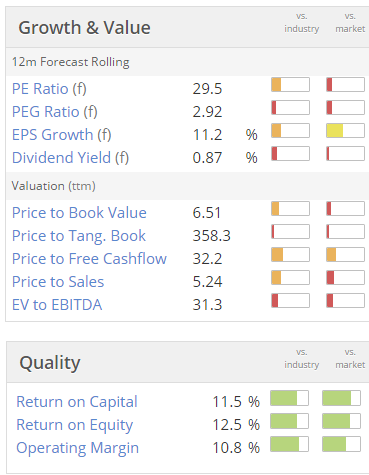The height and width of the screenshot is (475, 369).
Task: Open the Price to Book Value link
Action: pos(79,213)
